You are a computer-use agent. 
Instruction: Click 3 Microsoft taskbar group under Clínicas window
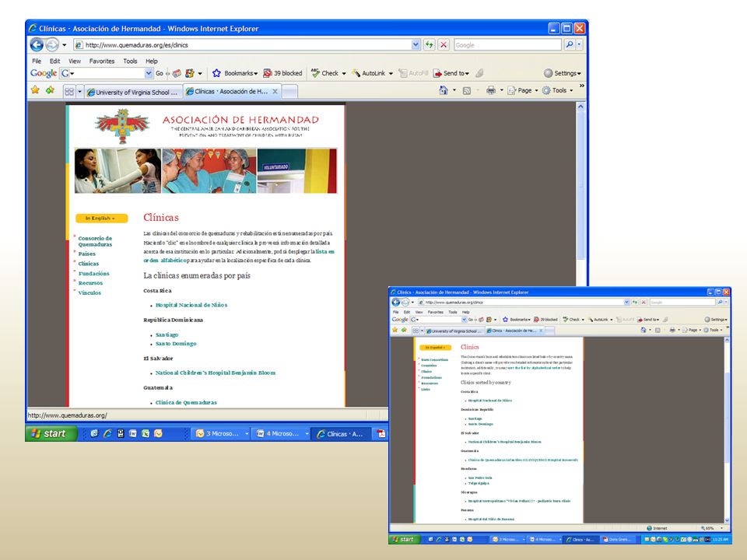tap(222, 433)
